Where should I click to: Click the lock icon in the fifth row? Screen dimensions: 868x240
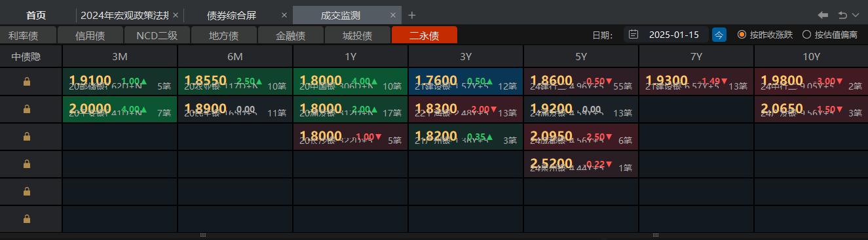(27, 192)
